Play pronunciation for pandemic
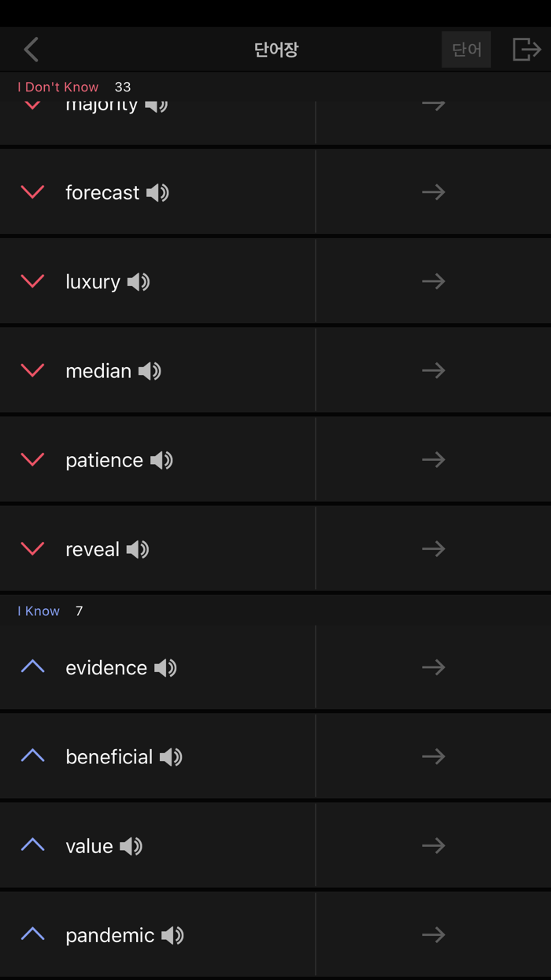Image resolution: width=551 pixels, height=980 pixels. click(172, 935)
